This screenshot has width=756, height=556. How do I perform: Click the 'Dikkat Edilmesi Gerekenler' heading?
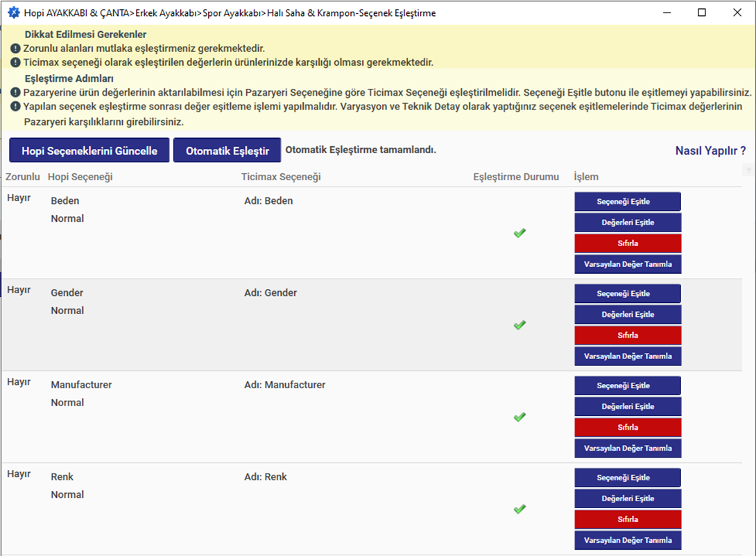[x=85, y=34]
